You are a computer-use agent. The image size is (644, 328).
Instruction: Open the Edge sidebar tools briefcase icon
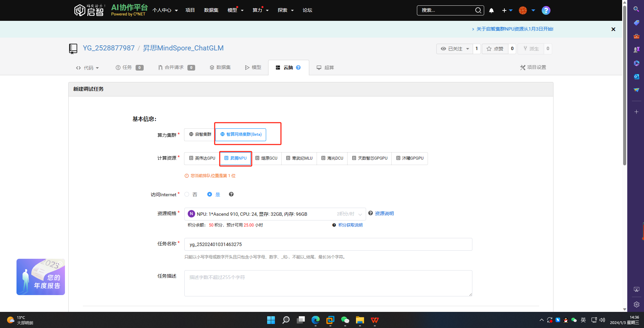[636, 36]
